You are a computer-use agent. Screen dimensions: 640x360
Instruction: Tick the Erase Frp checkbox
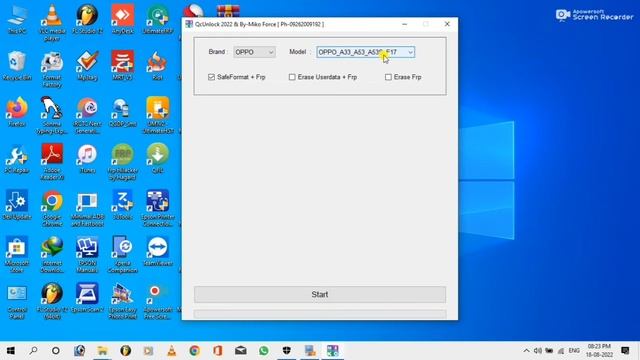(x=388, y=77)
